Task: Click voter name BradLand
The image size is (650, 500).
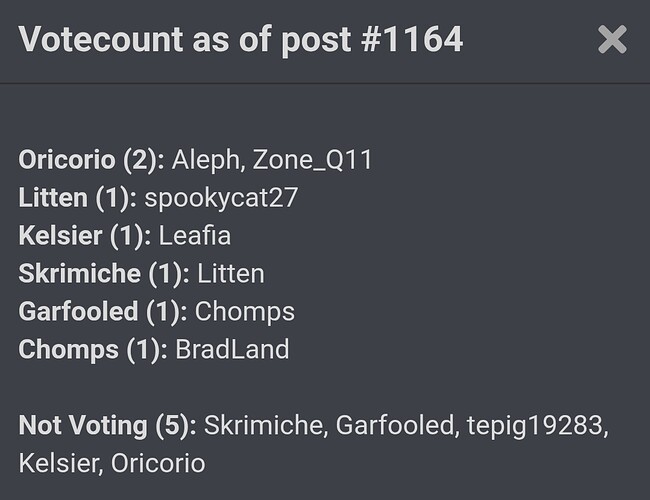Action: [x=232, y=350]
